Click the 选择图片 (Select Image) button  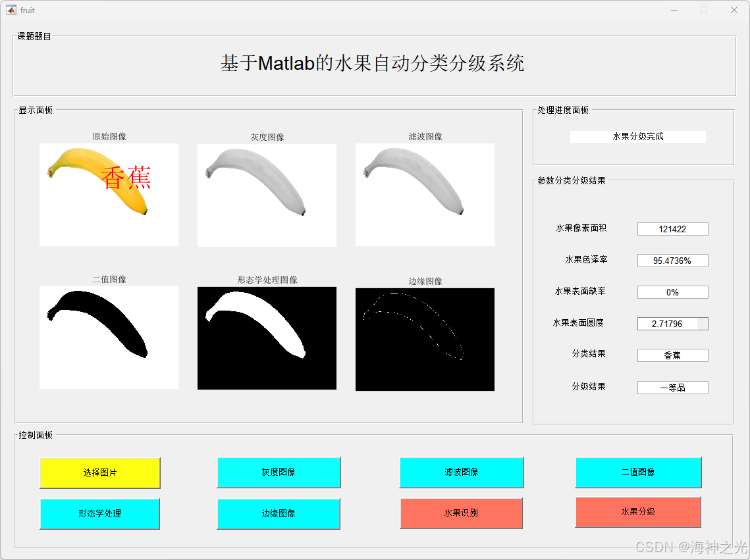(99, 472)
